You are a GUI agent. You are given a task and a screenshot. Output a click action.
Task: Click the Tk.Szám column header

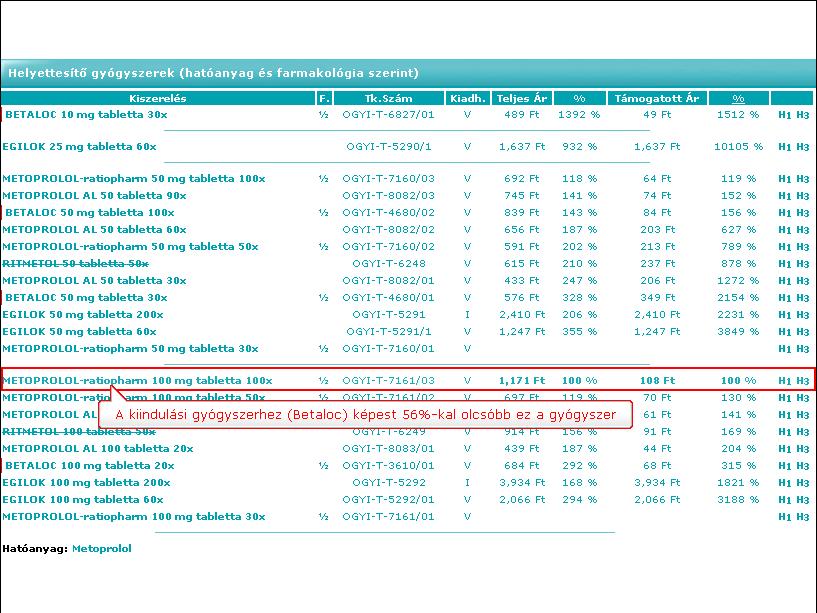[389, 98]
